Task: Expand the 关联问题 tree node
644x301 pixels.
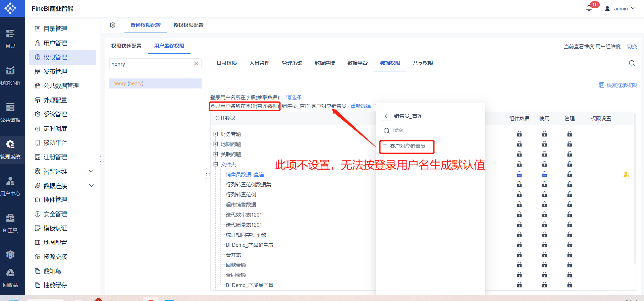Action: 216,154
